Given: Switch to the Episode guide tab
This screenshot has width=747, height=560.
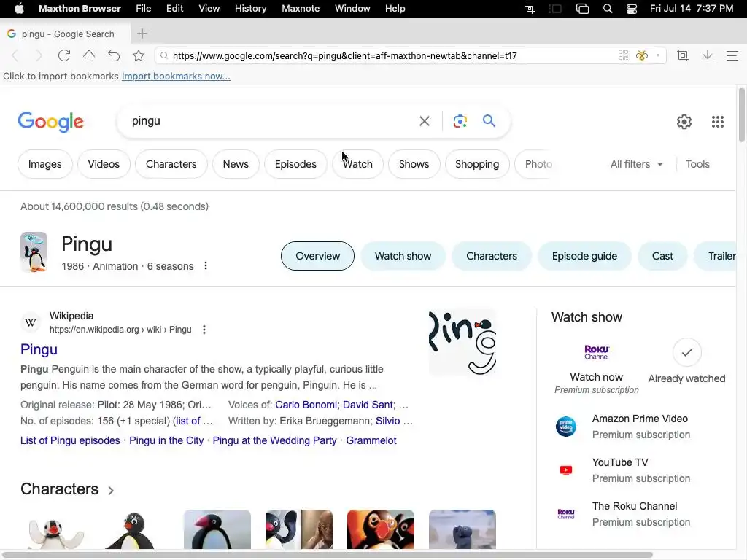Looking at the screenshot, I should tap(584, 256).
